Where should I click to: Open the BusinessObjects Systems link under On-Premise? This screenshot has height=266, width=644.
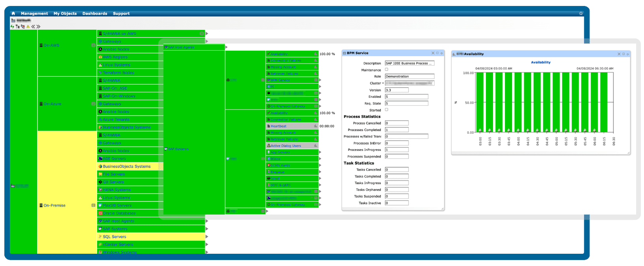126,167
